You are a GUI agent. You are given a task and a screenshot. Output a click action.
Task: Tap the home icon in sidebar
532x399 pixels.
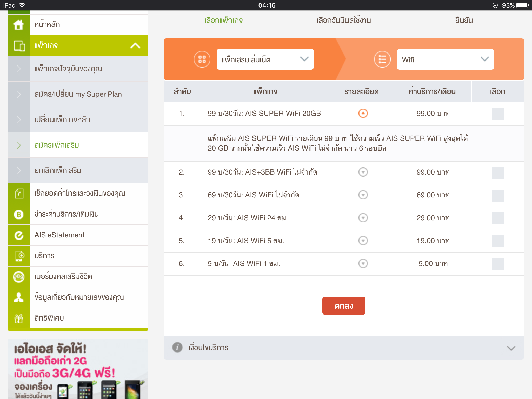[19, 25]
